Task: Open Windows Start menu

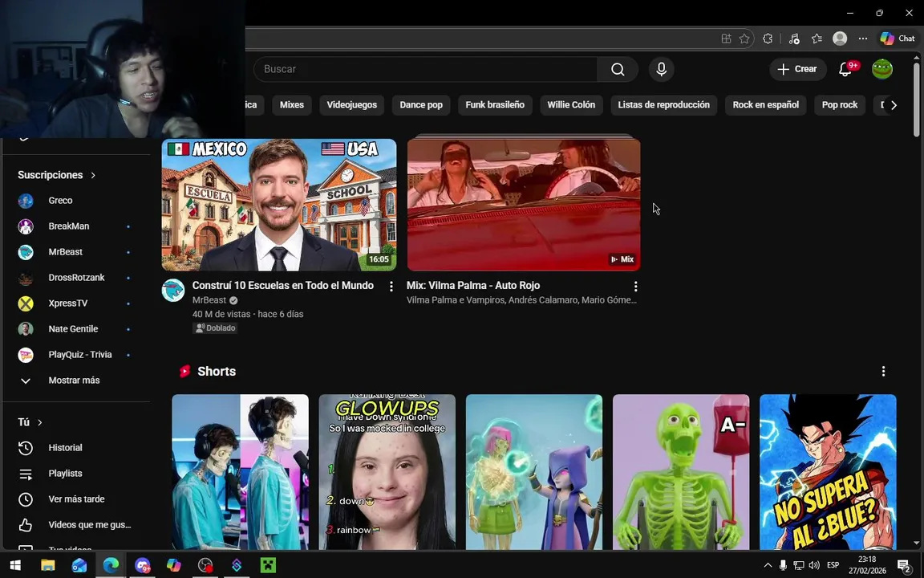Action: [16, 565]
